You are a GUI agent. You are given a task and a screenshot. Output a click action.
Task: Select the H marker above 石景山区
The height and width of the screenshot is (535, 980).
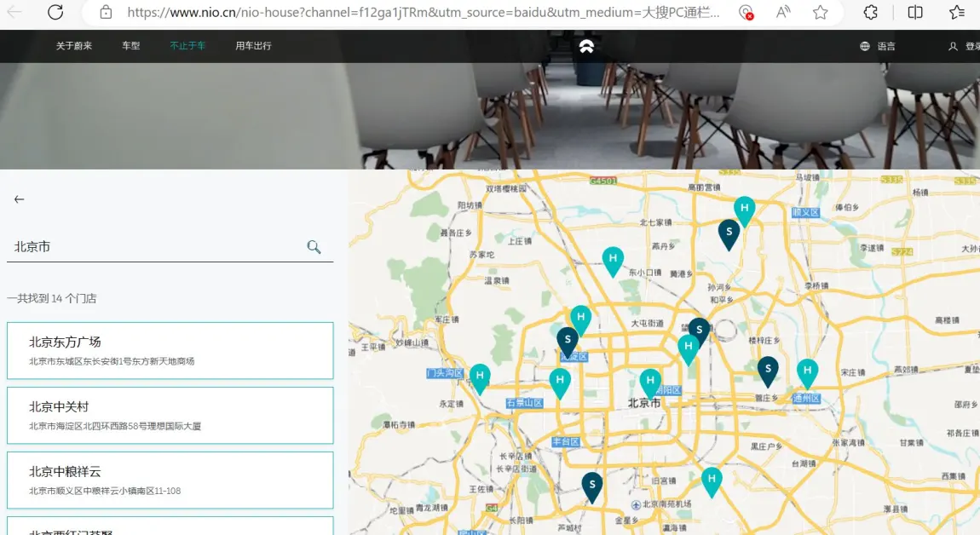click(559, 383)
